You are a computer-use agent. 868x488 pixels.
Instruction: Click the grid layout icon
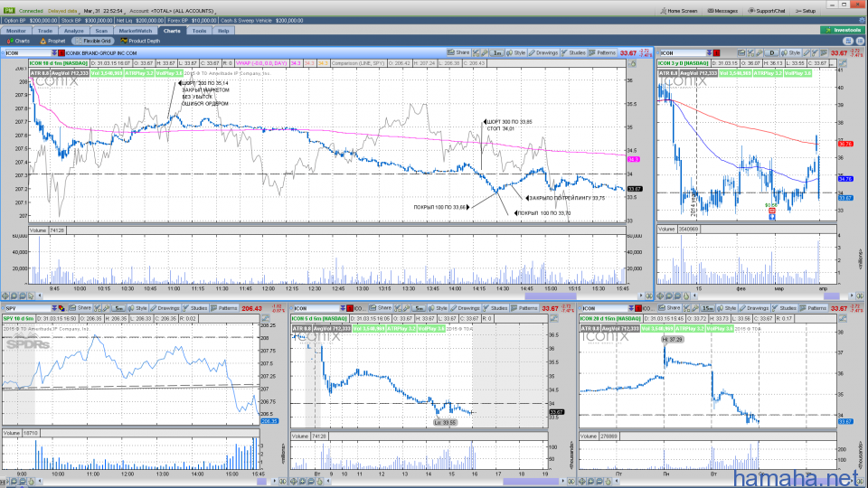[x=848, y=41]
